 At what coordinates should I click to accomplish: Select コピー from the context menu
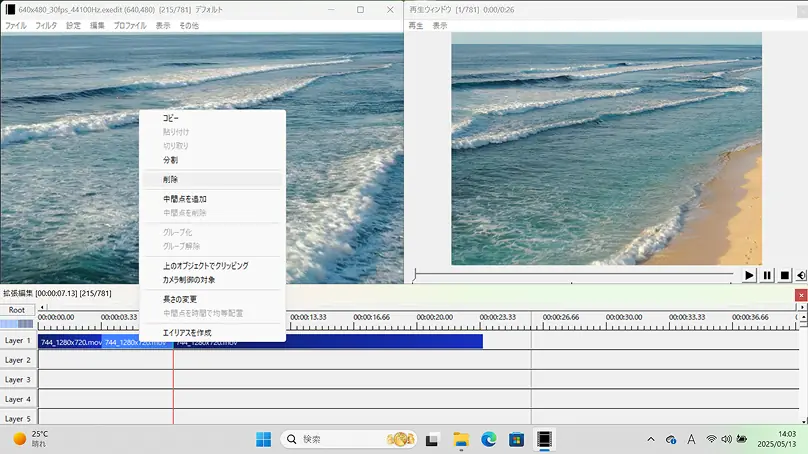point(171,118)
